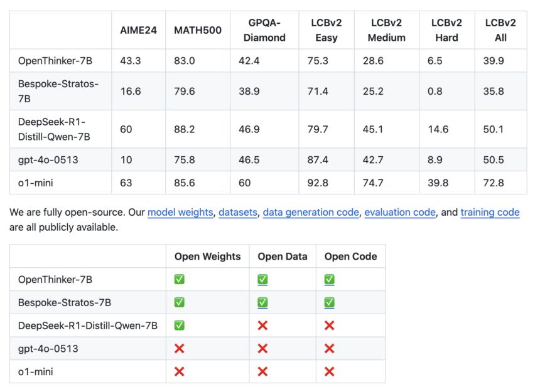This screenshot has height=392, width=540.
Task: Open the datasets link
Action: (238, 213)
